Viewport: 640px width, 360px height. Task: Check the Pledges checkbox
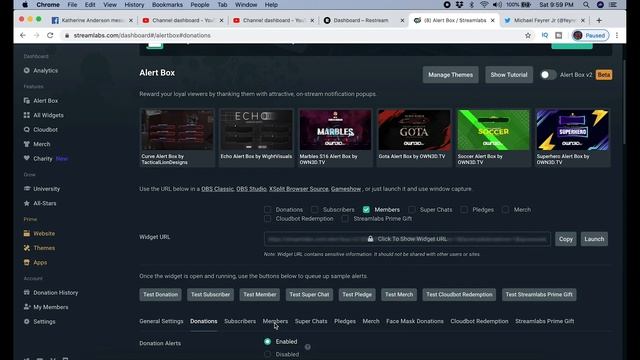point(464,209)
